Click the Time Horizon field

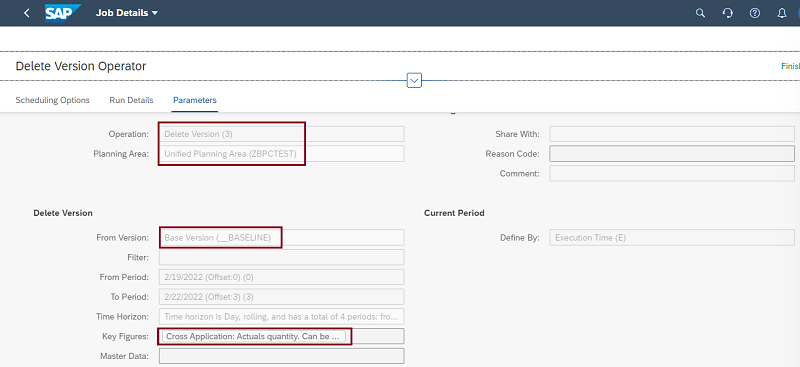282,316
